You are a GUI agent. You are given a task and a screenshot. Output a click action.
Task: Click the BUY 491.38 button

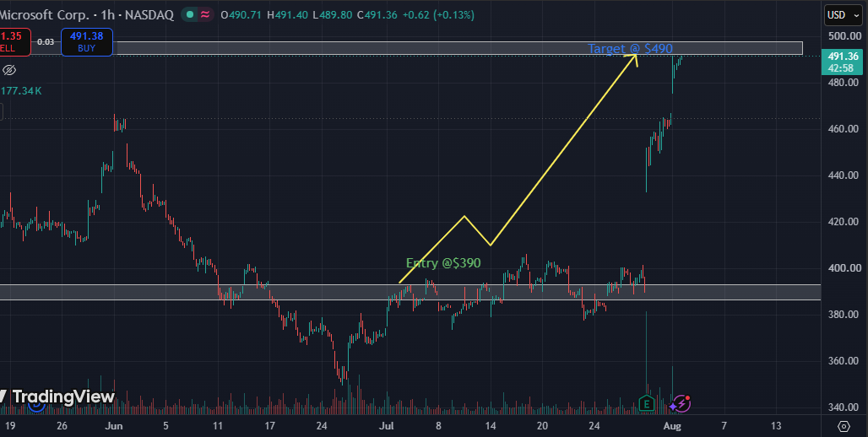tap(87, 42)
